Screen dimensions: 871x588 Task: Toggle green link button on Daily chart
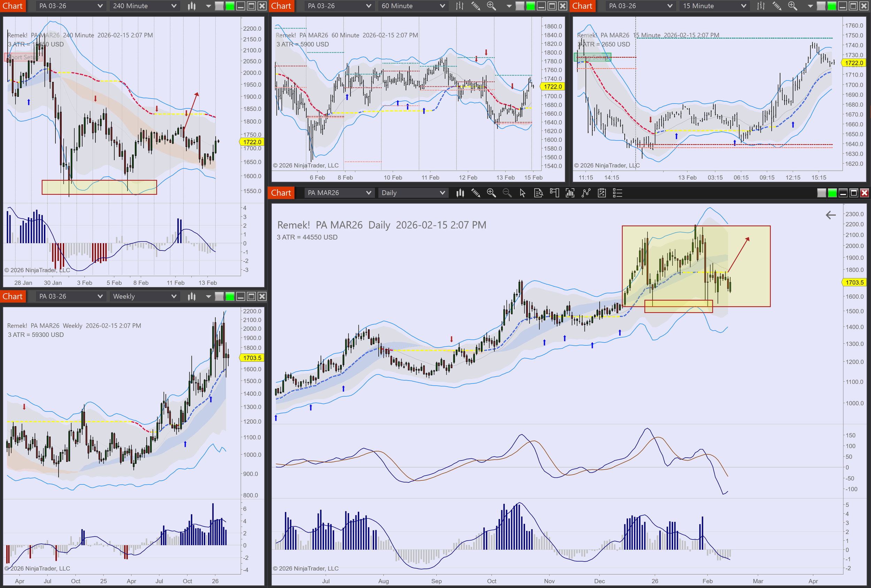[x=832, y=193]
